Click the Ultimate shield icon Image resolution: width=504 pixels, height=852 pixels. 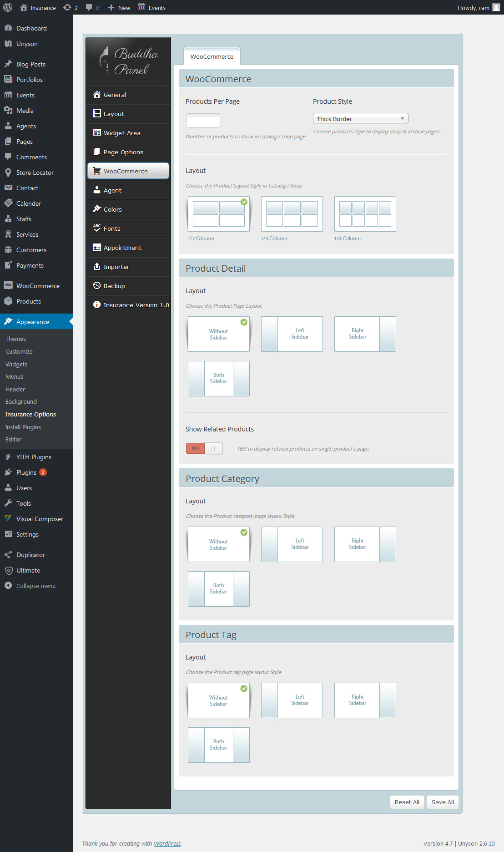coord(8,570)
